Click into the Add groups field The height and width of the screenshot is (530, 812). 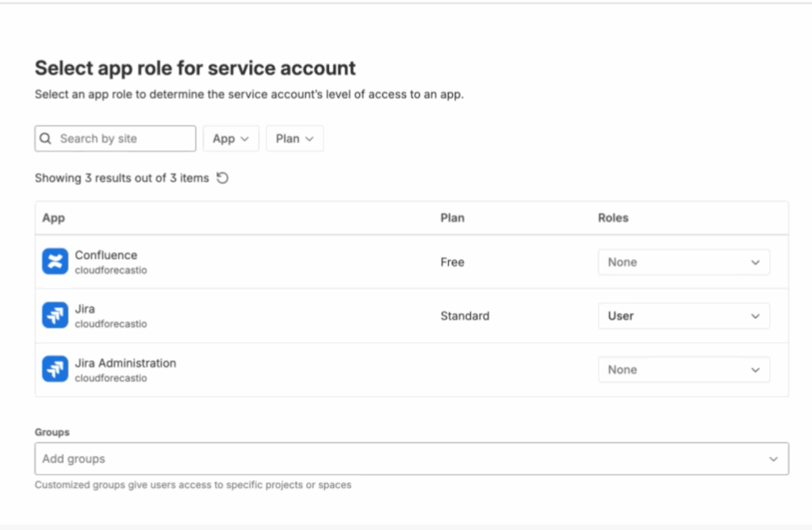pyautogui.click(x=396, y=459)
